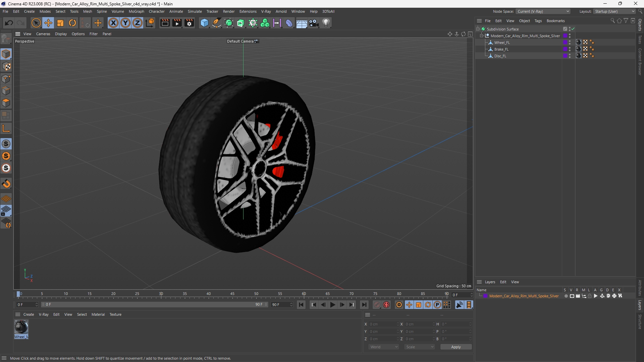Add a Camera object
This screenshot has height=362, width=644.
(314, 23)
